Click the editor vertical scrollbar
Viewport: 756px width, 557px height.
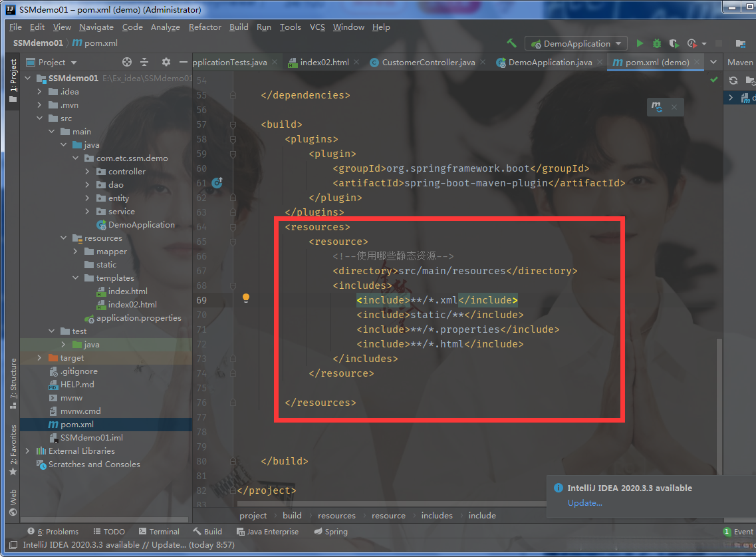coord(719,405)
